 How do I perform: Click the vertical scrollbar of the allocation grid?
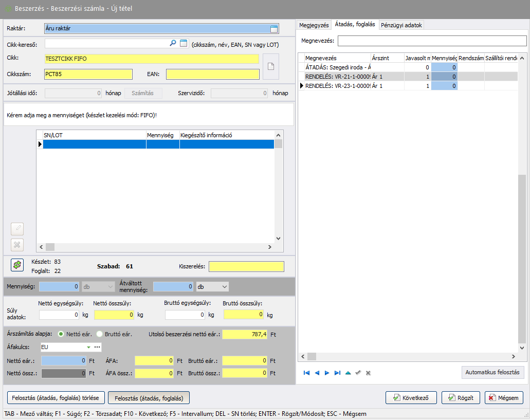pos(522,257)
